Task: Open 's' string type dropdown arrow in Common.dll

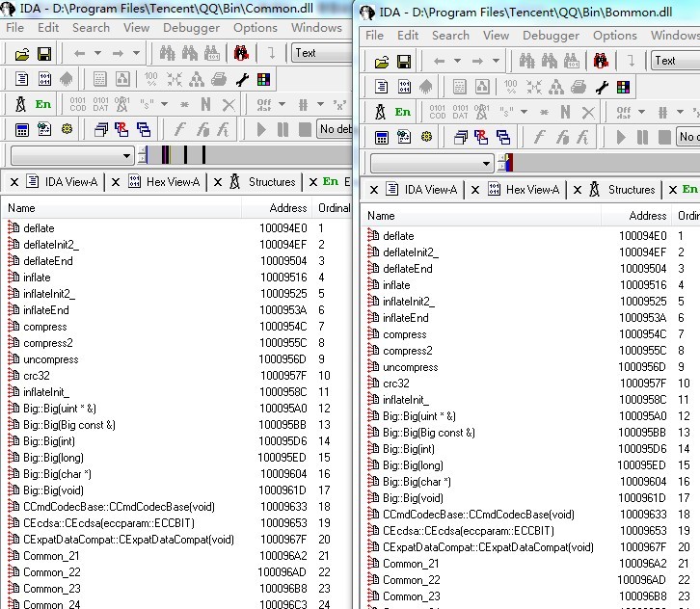Action: (x=165, y=104)
